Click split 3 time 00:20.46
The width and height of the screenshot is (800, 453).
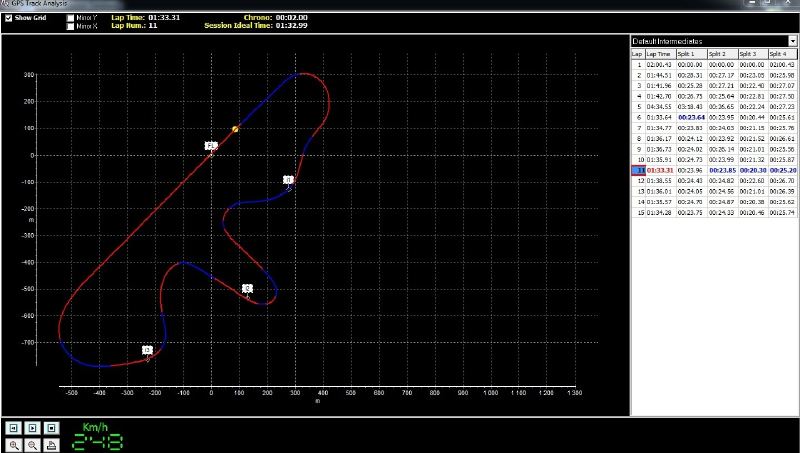[x=753, y=213]
